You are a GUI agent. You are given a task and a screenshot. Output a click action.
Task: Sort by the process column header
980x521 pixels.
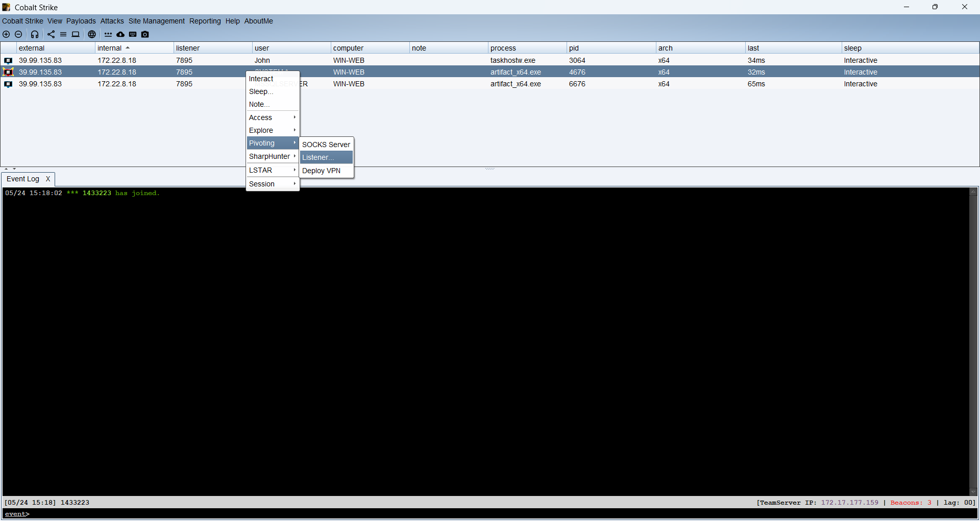(x=527, y=48)
